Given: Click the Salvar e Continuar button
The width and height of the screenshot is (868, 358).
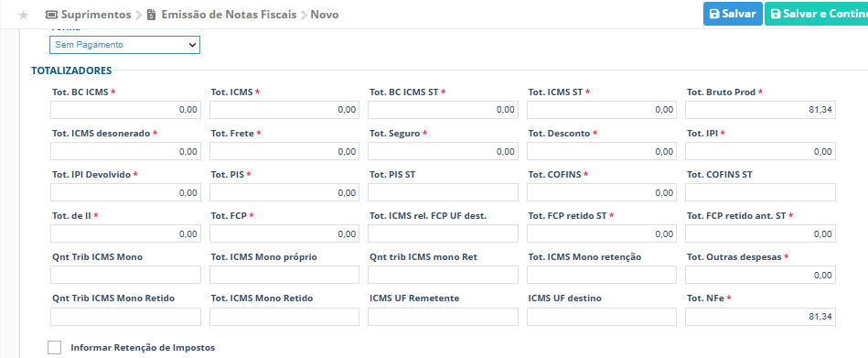Looking at the screenshot, I should 817,14.
